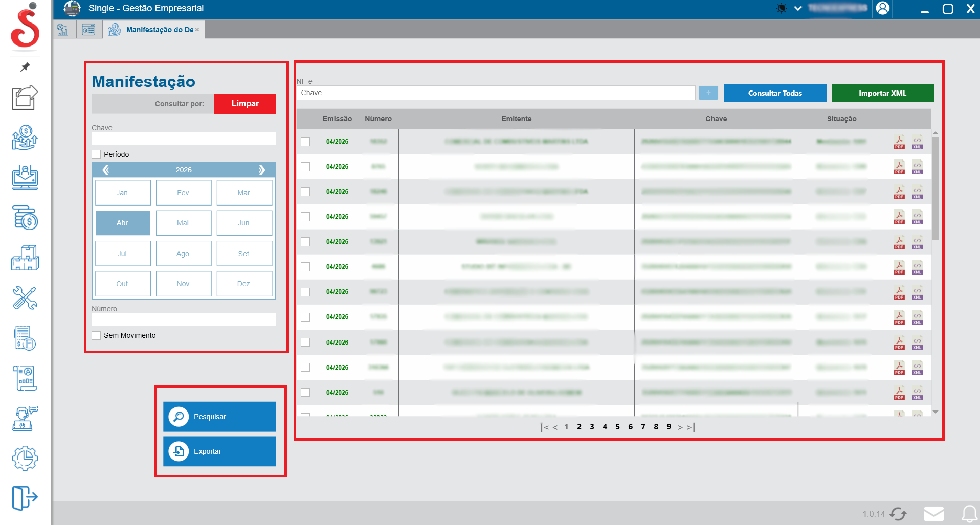
Task: Open the tools wrench sidebar icon
Action: pyautogui.click(x=25, y=298)
